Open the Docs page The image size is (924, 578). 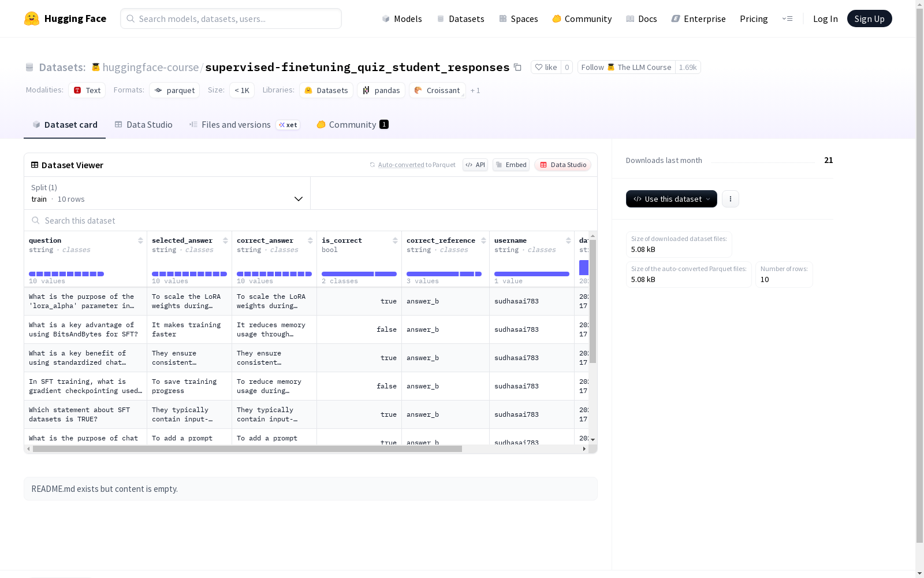[x=641, y=18]
